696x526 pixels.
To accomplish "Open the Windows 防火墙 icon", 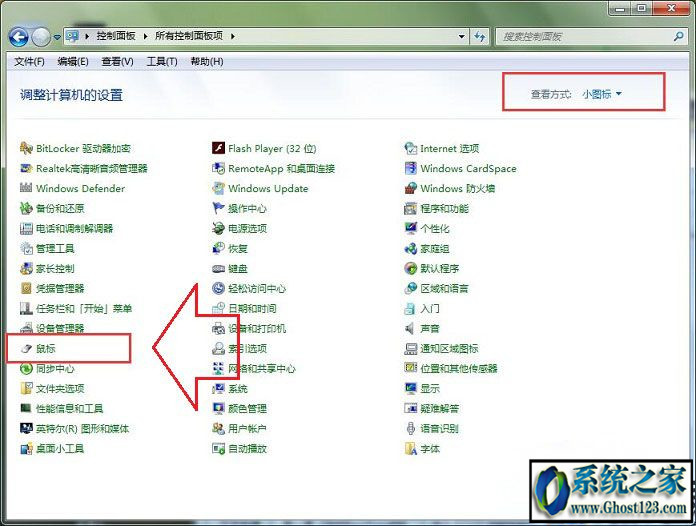I will 411,188.
